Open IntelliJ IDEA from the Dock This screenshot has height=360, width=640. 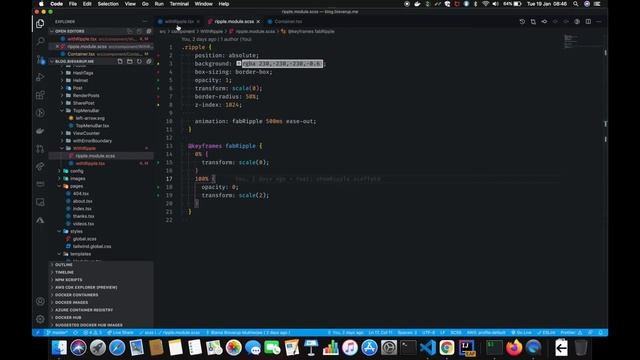coord(467,348)
